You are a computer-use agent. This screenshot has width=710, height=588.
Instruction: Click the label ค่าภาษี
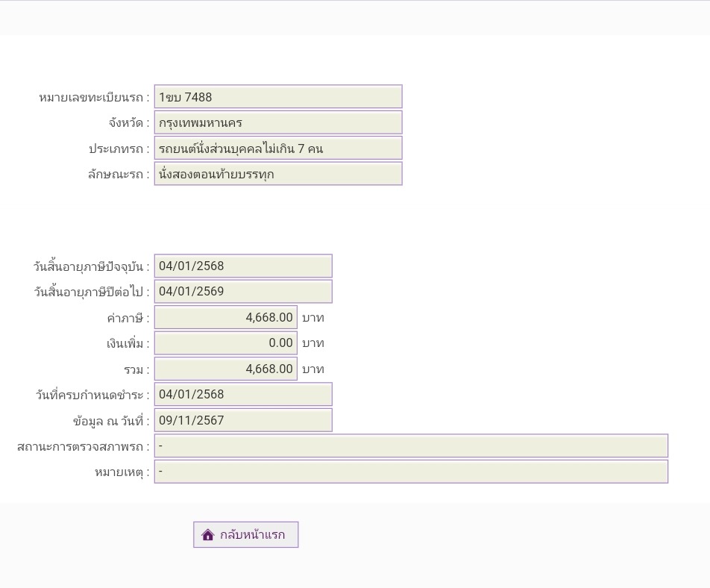128,318
